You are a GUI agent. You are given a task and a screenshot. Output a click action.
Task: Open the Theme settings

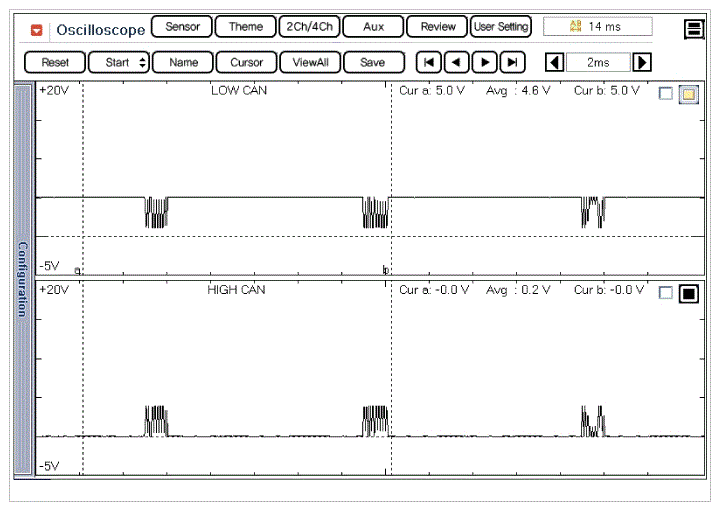pyautogui.click(x=246, y=27)
